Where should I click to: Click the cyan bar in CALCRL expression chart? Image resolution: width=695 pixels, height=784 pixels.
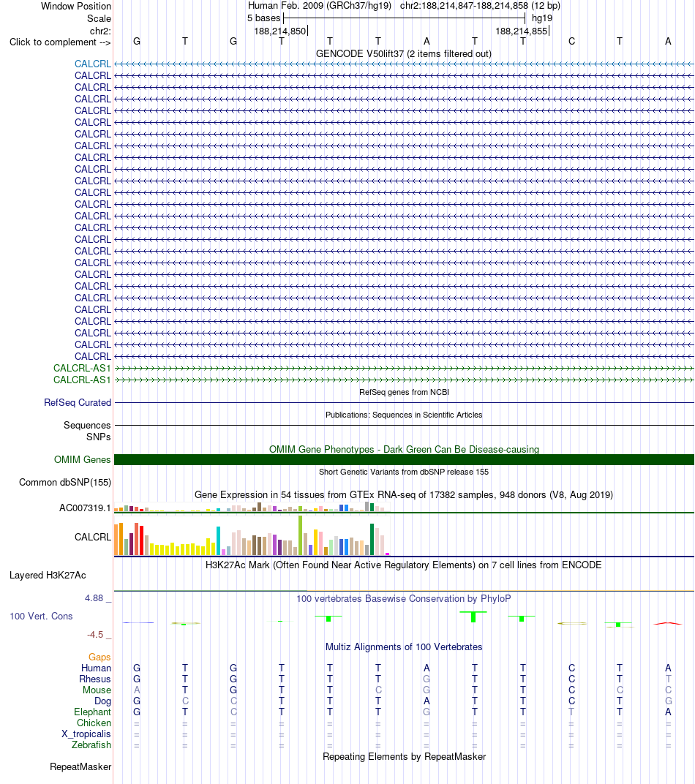point(219,540)
